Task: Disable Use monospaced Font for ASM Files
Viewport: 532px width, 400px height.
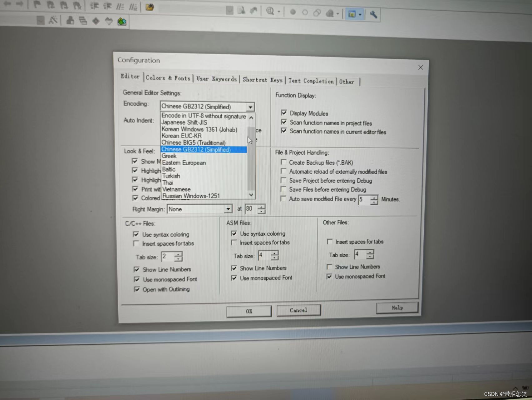Action: [234, 278]
